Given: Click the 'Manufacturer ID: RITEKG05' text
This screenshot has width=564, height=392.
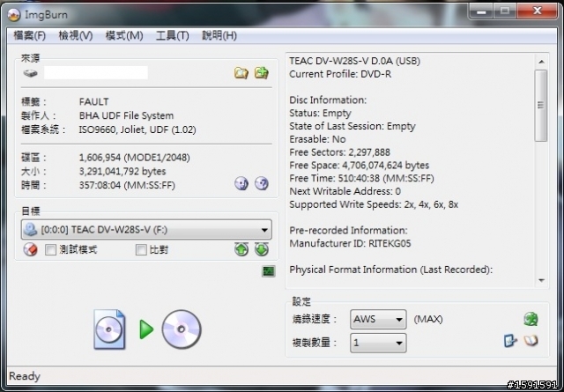Looking at the screenshot, I should (350, 243).
